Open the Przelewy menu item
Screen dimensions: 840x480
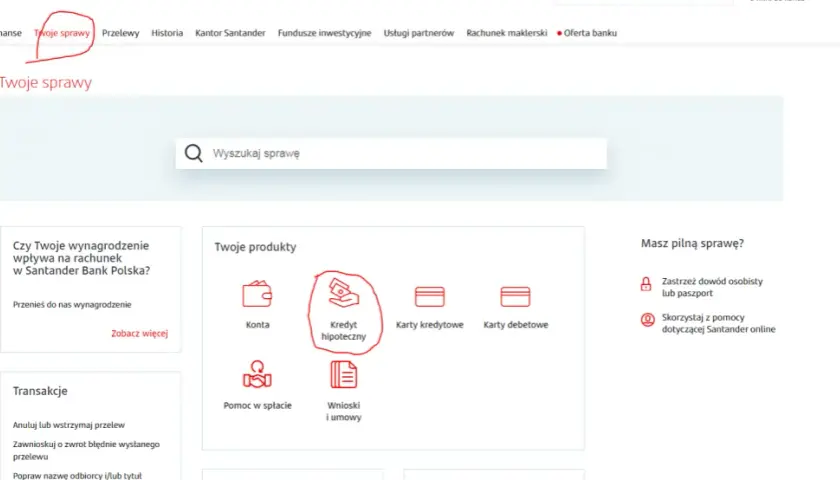tap(121, 33)
